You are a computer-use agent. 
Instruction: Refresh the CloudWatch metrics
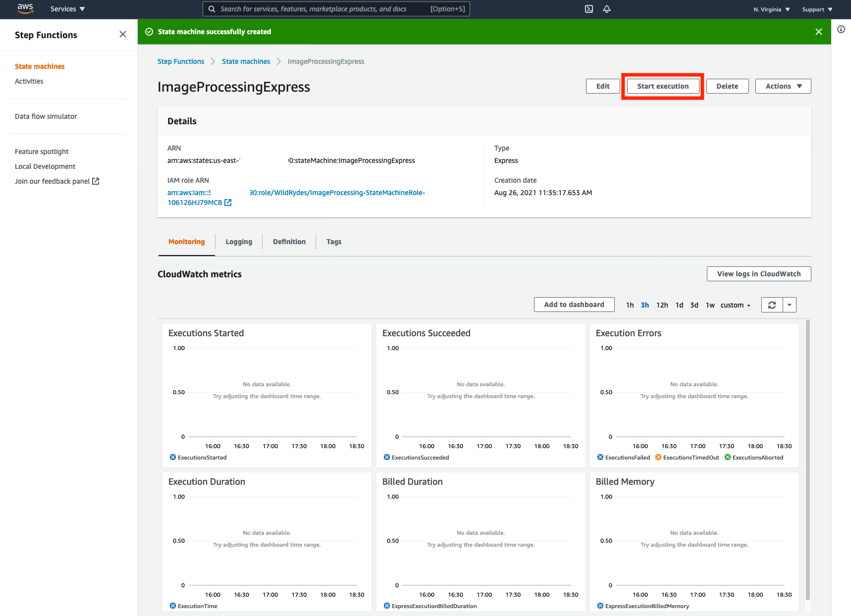[x=772, y=305]
